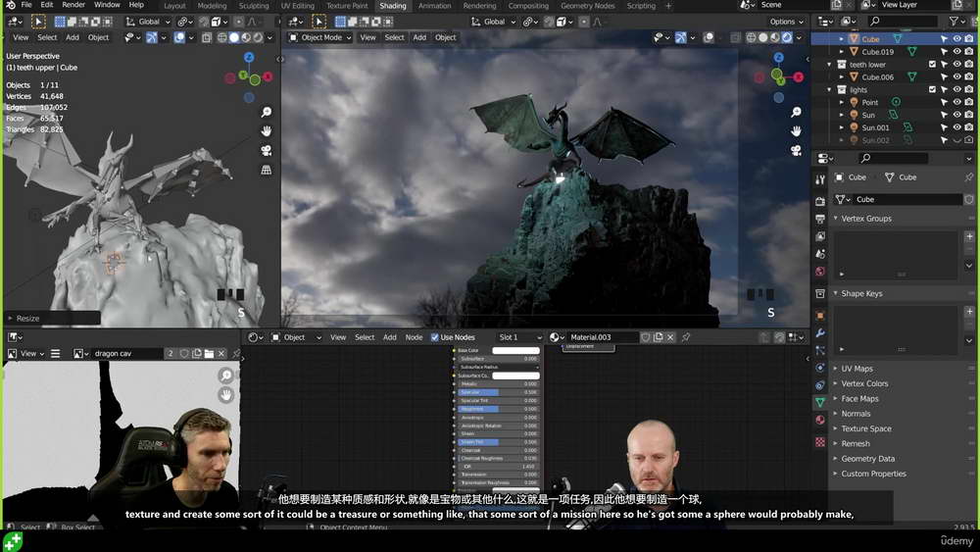Expand the Normals panel
Viewport: 980px width, 552px height.
tap(836, 413)
